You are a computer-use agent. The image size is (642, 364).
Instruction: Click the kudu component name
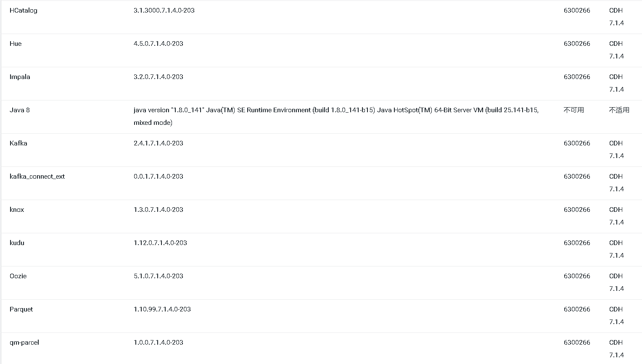coord(17,243)
